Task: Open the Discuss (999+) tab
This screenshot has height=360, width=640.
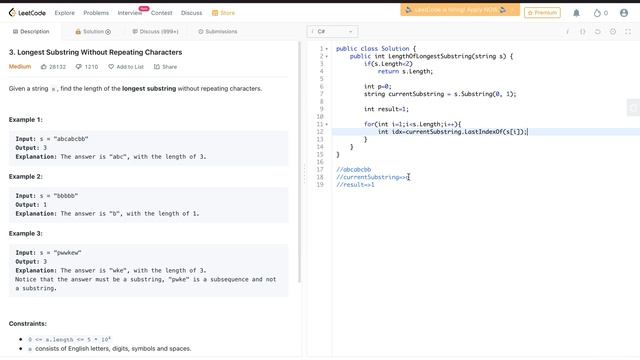Action: pyautogui.click(x=155, y=31)
